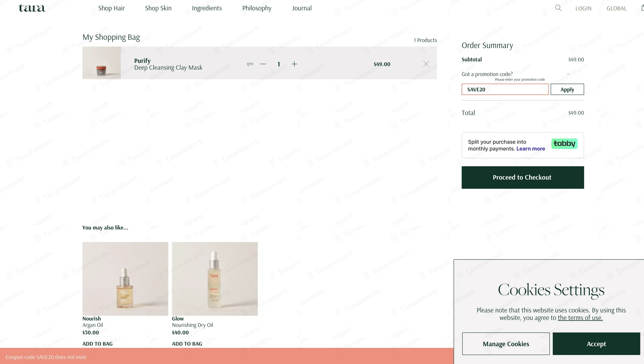Click the Nourish product name
Screen dimensions: 644x364
[x=92, y=319]
